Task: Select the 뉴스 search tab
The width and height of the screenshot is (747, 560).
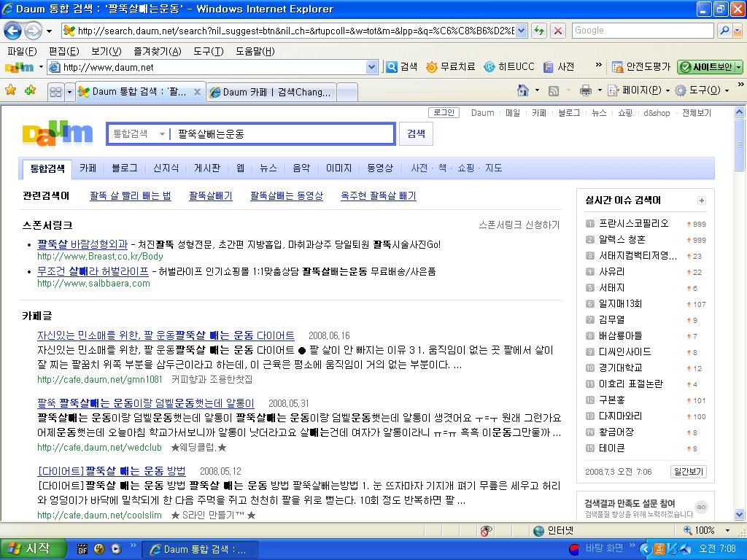Action: [x=268, y=168]
